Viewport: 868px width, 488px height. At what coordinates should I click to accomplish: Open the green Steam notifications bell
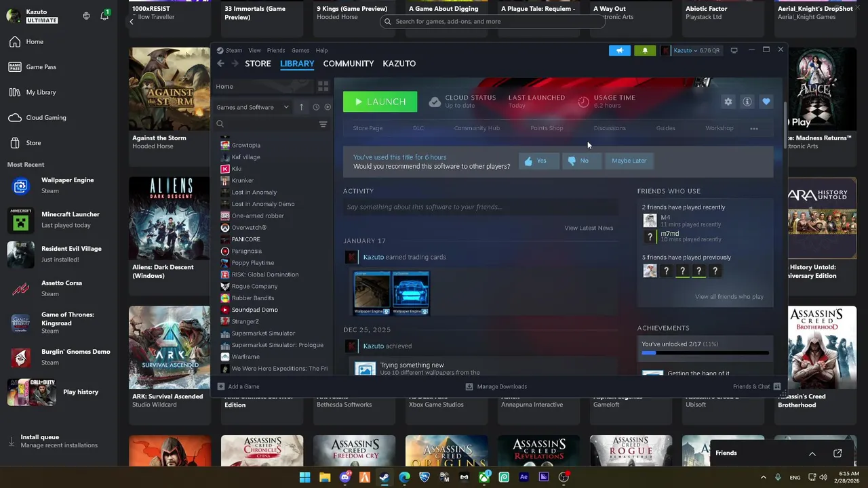(644, 50)
